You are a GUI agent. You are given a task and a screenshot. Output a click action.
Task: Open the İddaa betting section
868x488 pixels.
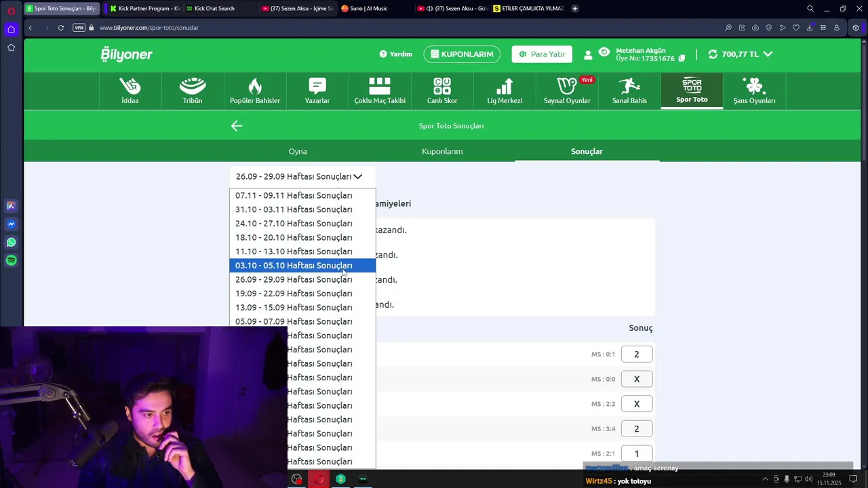pos(130,91)
